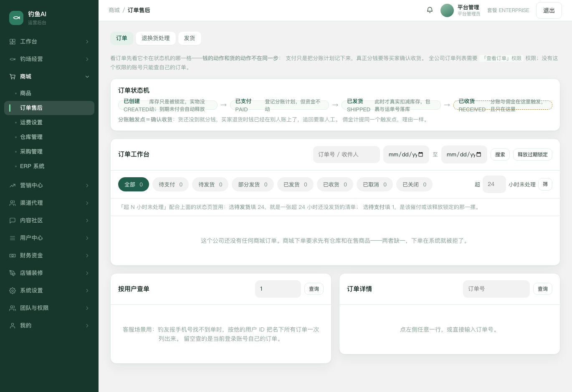The image size is (572, 392).
Task: Focus the 订单号 / 收件人 search field
Action: pyautogui.click(x=347, y=154)
